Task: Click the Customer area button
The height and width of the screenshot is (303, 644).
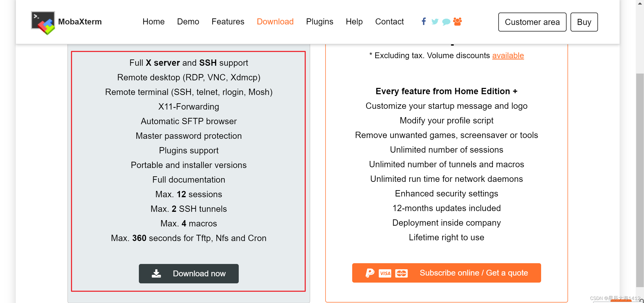Action: click(532, 22)
